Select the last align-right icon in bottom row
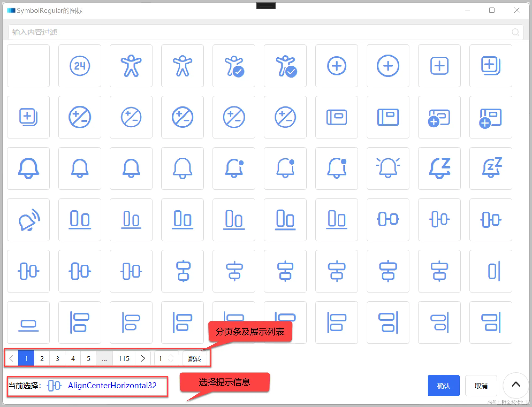The height and width of the screenshot is (407, 532). coord(491,322)
